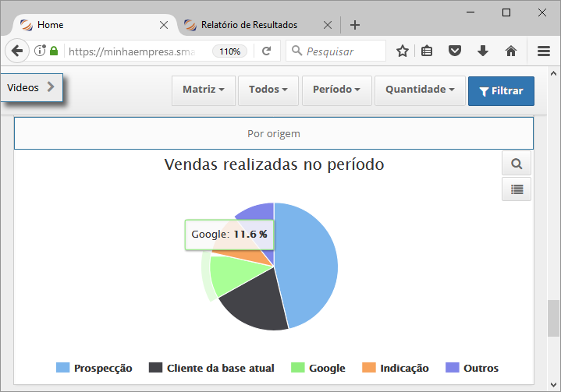The image size is (561, 392).
Task: Open the Período dropdown
Action: point(336,90)
